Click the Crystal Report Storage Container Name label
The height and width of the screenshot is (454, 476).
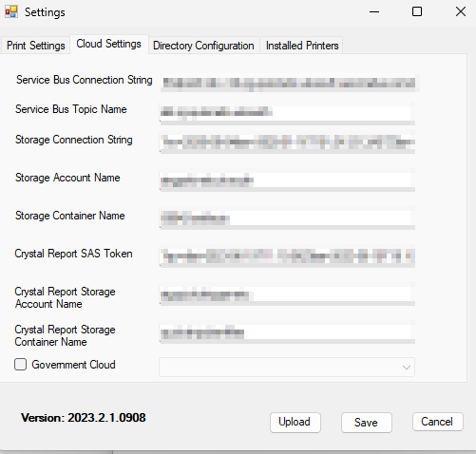click(x=65, y=335)
